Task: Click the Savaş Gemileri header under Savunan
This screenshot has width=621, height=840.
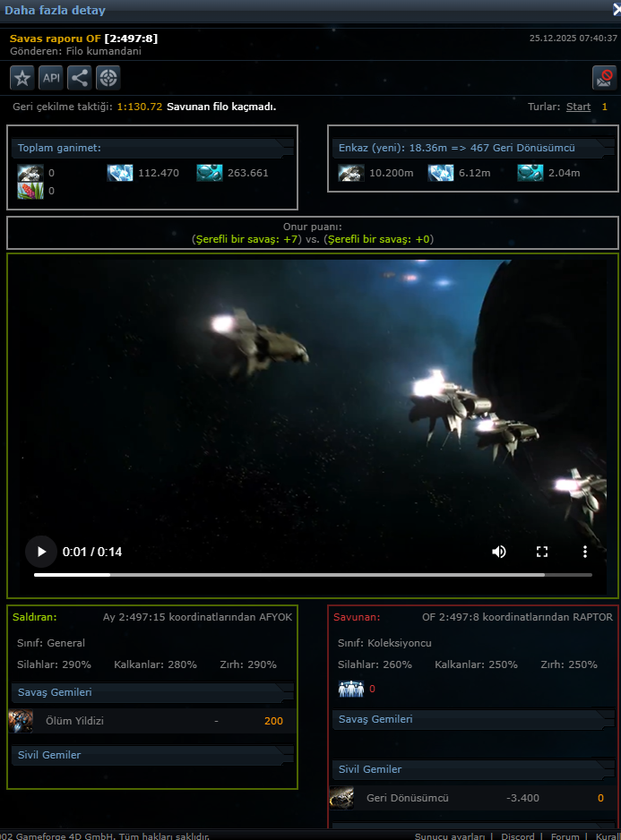Action: 473,719
